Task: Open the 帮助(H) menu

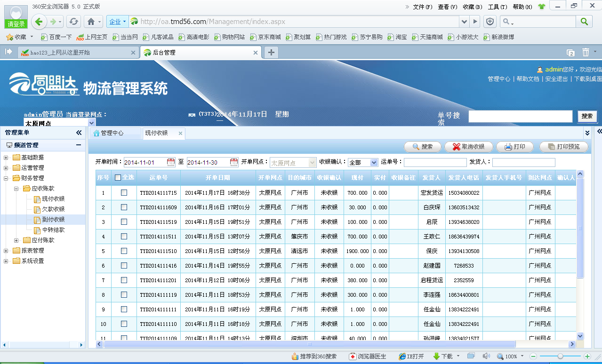Action: pos(522,7)
